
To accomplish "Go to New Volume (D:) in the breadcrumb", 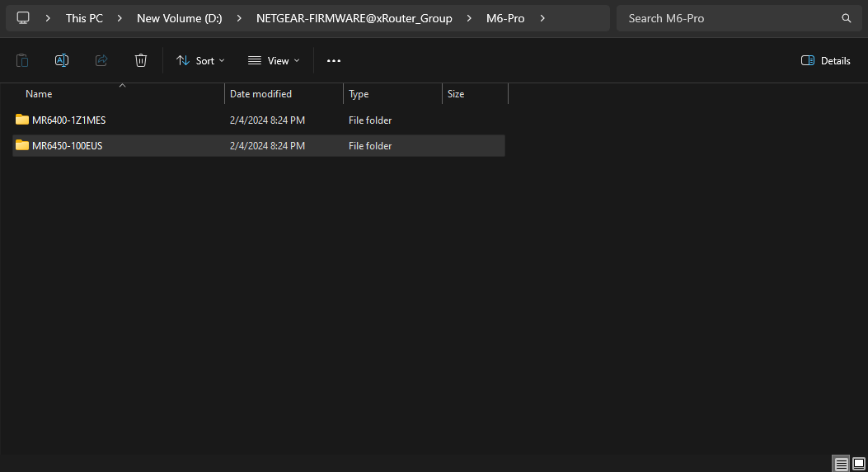I will (x=180, y=18).
